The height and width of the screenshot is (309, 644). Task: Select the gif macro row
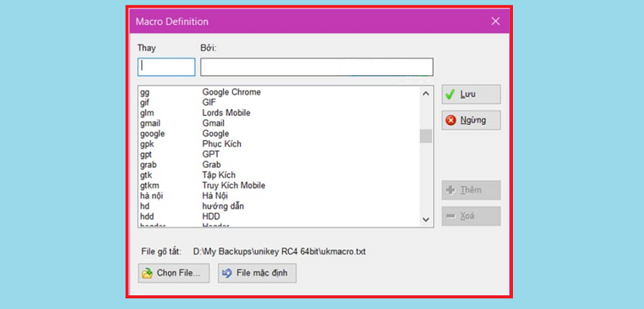[230, 102]
